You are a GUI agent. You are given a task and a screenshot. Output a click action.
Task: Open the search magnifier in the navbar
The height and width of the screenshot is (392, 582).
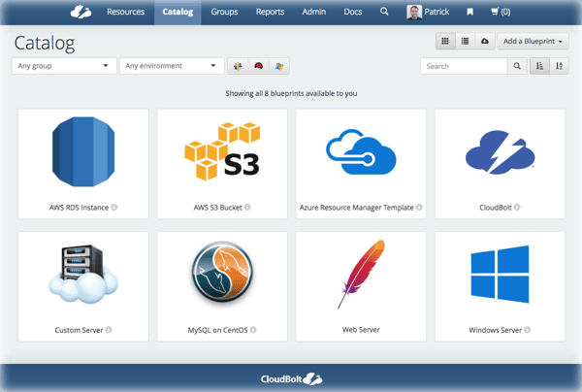click(384, 12)
